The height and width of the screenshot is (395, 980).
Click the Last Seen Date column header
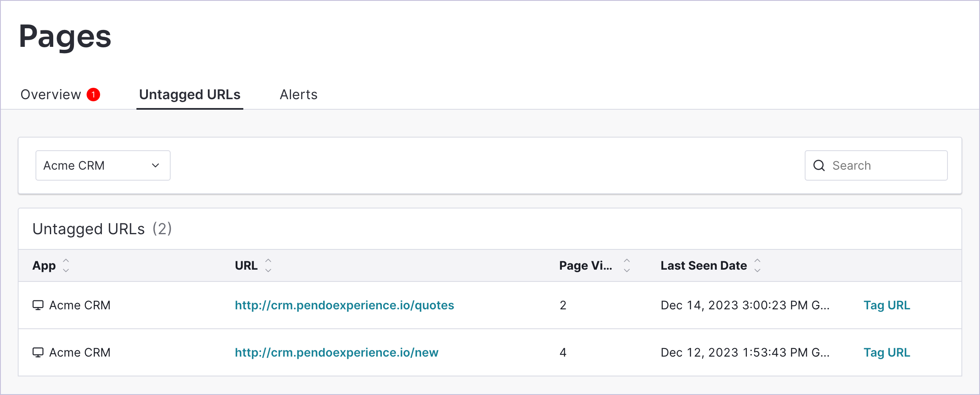[704, 265]
